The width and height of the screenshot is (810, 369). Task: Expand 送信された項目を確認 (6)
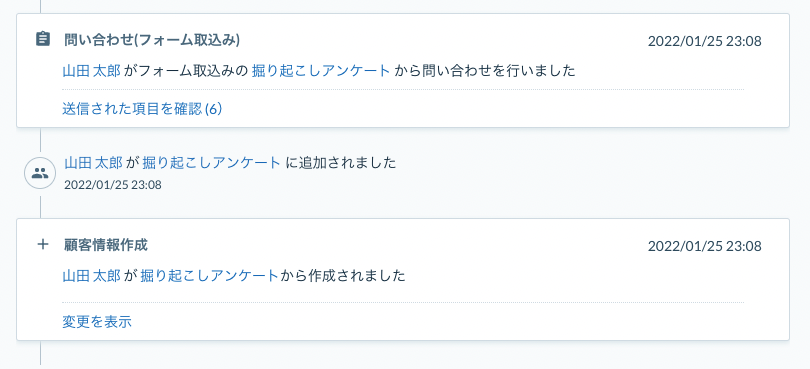[x=142, y=109]
